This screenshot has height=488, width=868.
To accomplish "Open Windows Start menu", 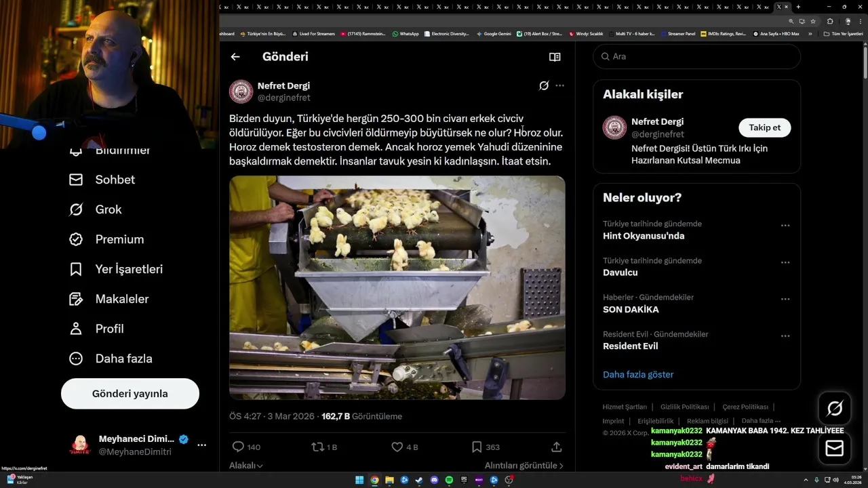I will (x=359, y=480).
